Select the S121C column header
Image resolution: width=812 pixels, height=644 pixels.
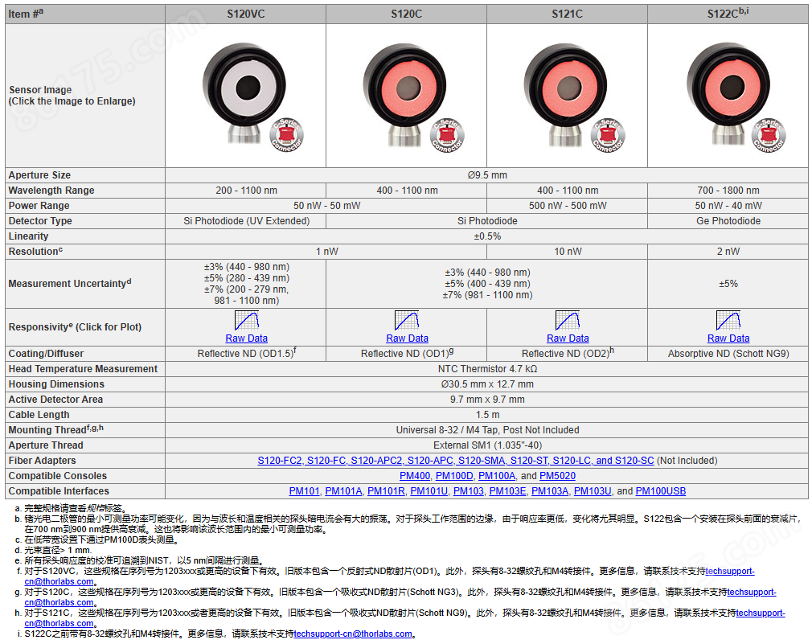click(567, 14)
